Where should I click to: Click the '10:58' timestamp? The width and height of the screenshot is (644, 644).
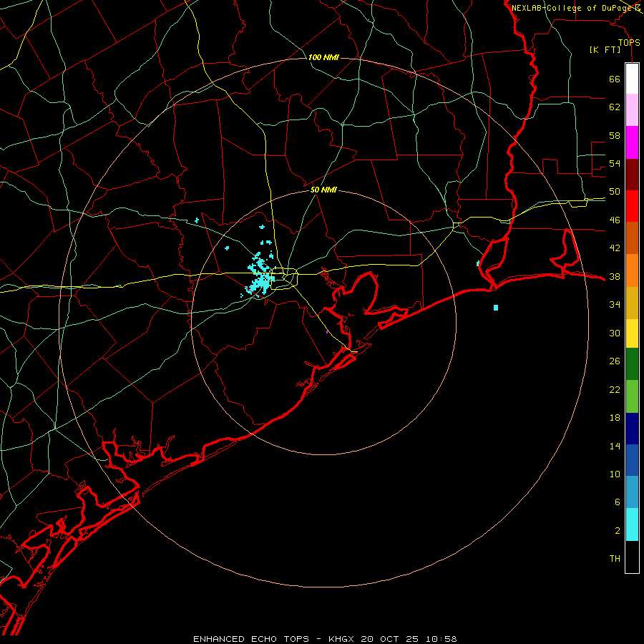[x=440, y=639]
